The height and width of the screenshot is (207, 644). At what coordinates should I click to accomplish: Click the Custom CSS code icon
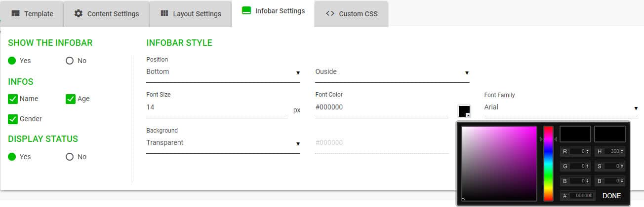[330, 14]
